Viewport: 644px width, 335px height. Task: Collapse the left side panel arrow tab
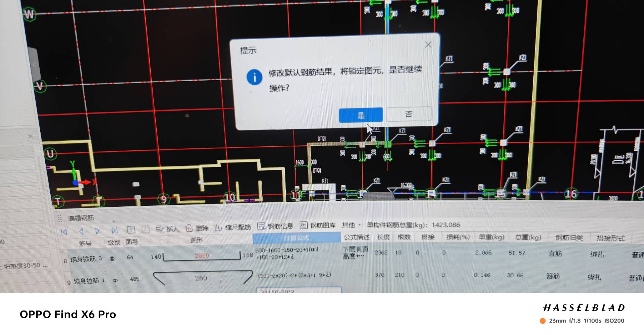click(34, 64)
